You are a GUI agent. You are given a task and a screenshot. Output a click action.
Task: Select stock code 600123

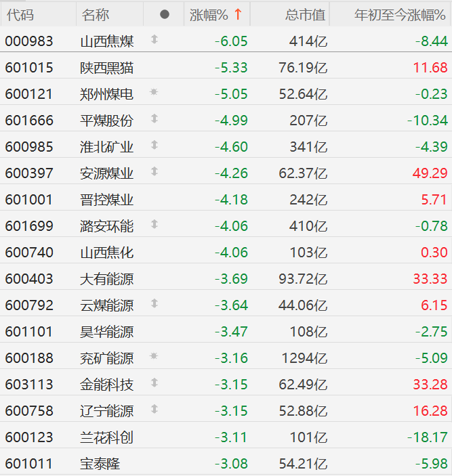[x=29, y=437]
